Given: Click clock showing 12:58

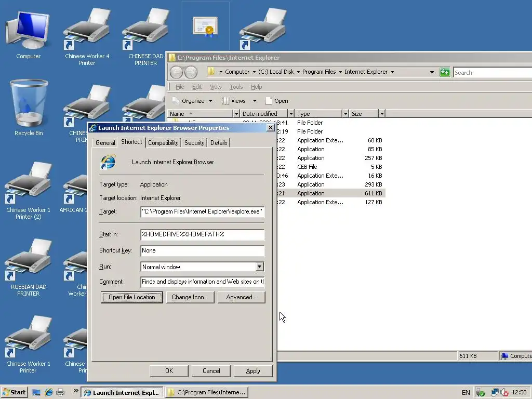Looking at the screenshot, I should click(519, 393).
